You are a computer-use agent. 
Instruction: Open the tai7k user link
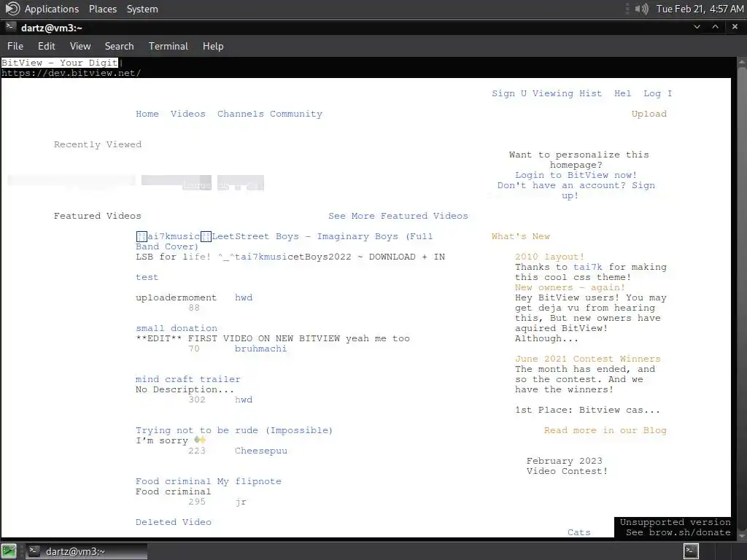[587, 267]
